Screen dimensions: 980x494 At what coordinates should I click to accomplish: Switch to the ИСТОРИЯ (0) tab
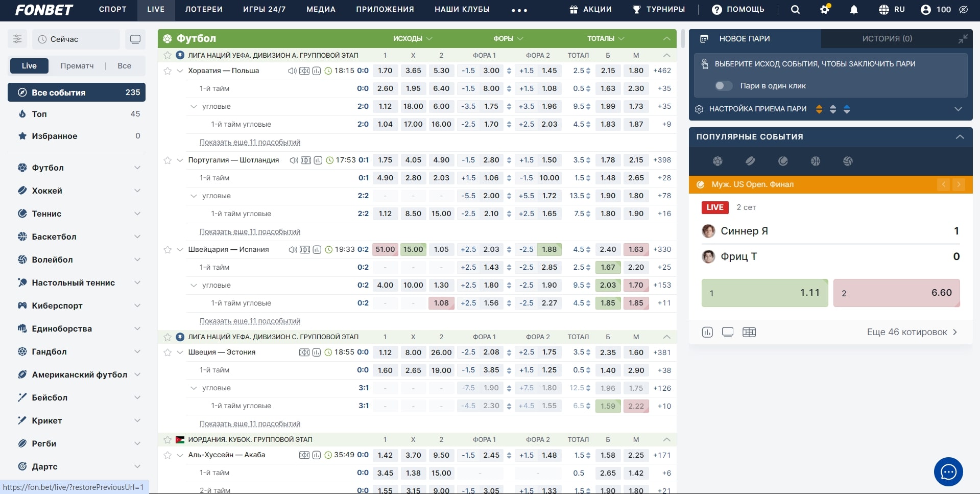pyautogui.click(x=887, y=39)
